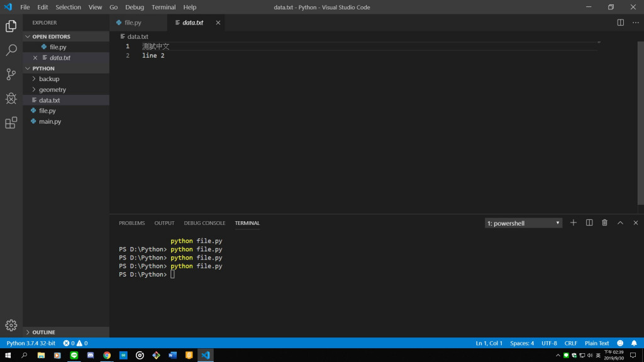644x362 pixels.
Task: Change the Plain Text language mode
Action: pyautogui.click(x=596, y=343)
